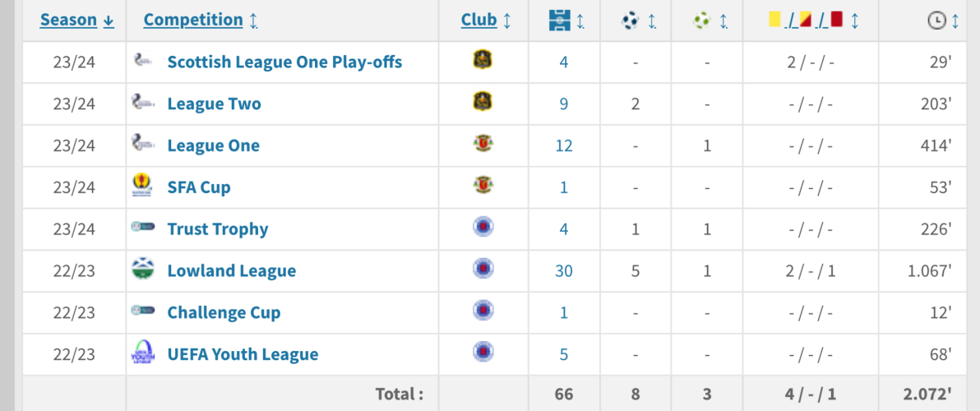This screenshot has width=980, height=411.
Task: Sort by assists green ball icon
Action: pyautogui.click(x=701, y=21)
